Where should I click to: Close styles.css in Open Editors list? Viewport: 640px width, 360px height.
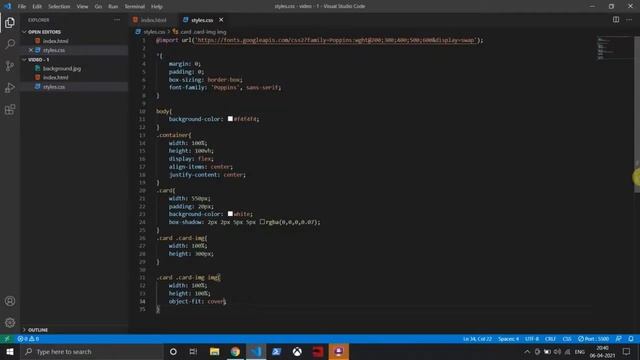pos(31,50)
